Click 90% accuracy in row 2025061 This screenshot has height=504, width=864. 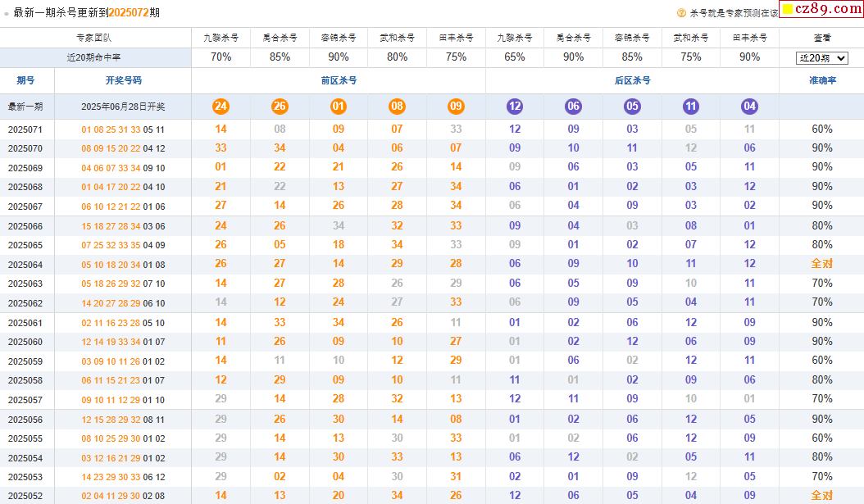[821, 322]
